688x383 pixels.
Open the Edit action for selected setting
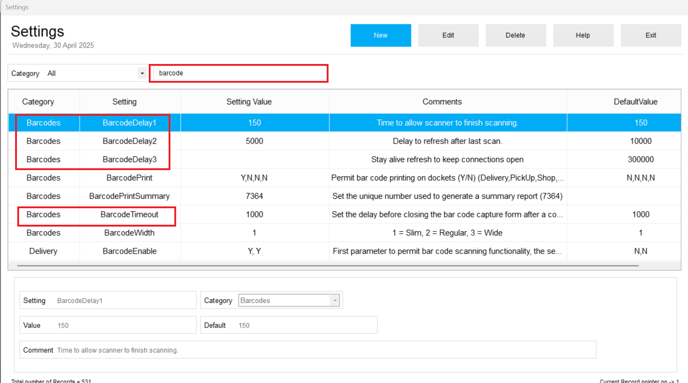tap(448, 36)
